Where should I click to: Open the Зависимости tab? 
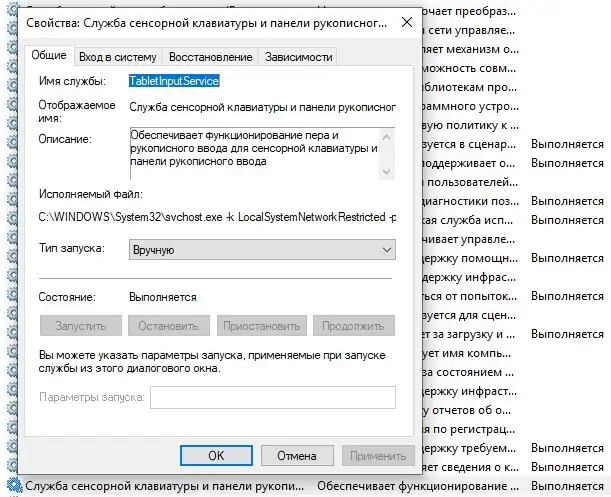(x=298, y=57)
